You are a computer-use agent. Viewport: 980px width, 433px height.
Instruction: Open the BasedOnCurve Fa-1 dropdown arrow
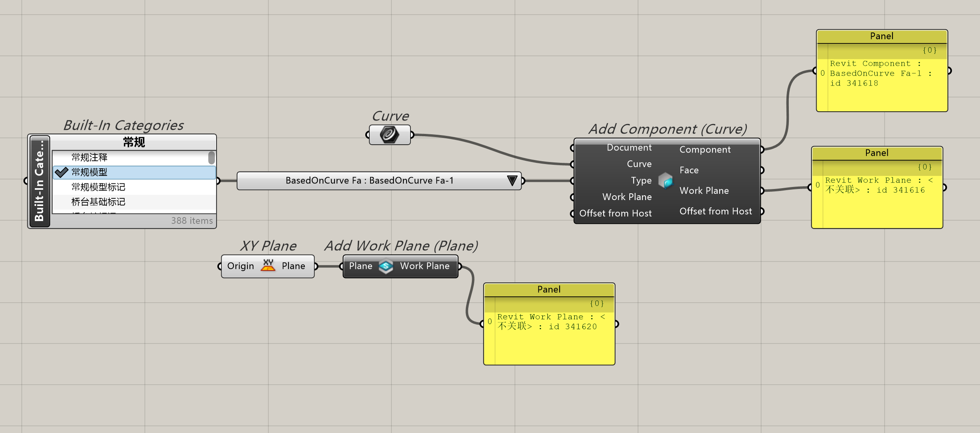pyautogui.click(x=512, y=181)
